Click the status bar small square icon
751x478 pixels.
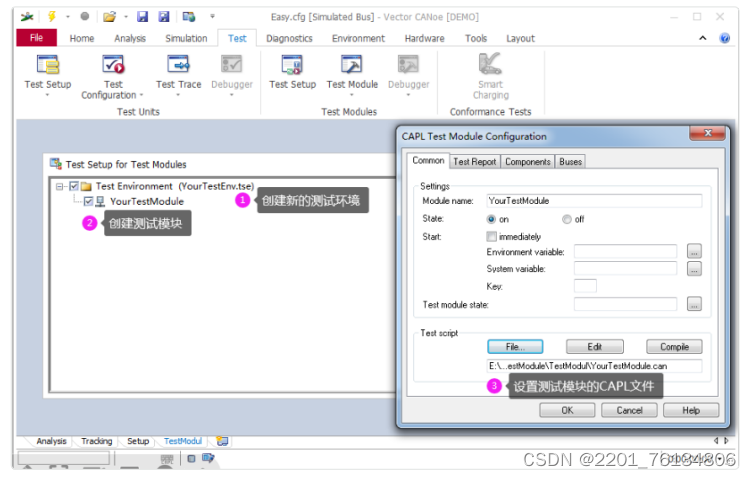point(191,458)
